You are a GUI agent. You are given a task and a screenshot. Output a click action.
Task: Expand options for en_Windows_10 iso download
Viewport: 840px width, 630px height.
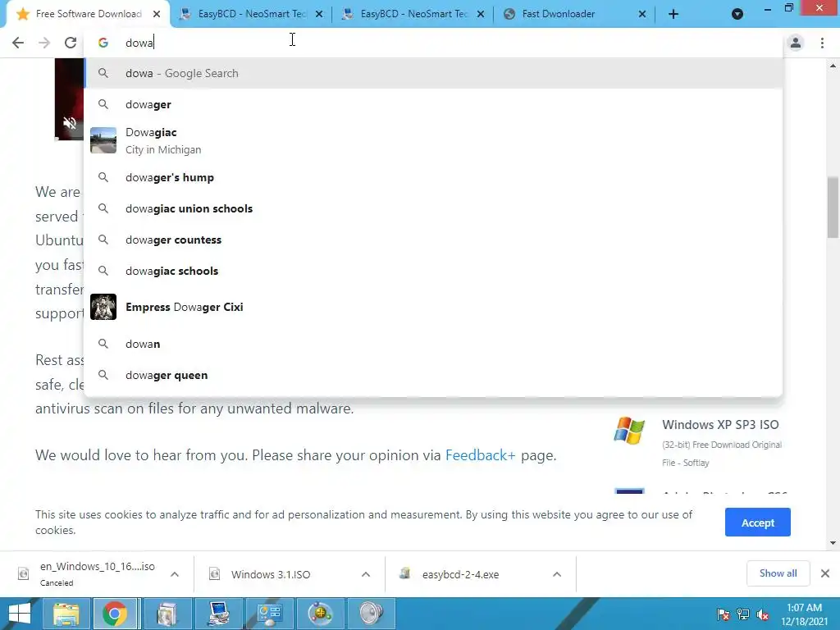coord(175,574)
